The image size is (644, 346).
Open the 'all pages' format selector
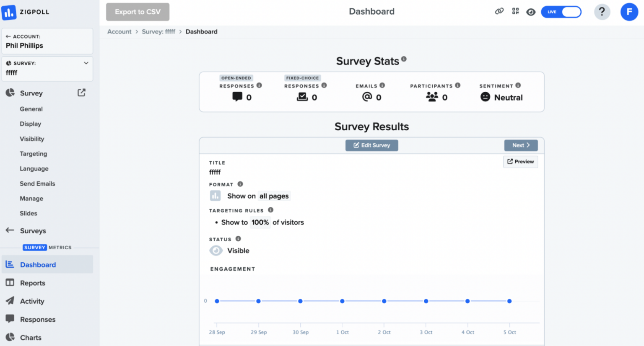click(274, 196)
